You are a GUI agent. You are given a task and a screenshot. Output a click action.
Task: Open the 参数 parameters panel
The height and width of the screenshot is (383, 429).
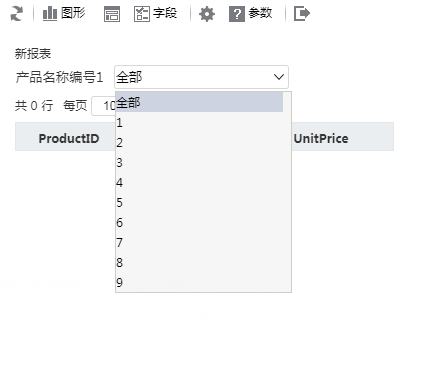[x=251, y=14]
